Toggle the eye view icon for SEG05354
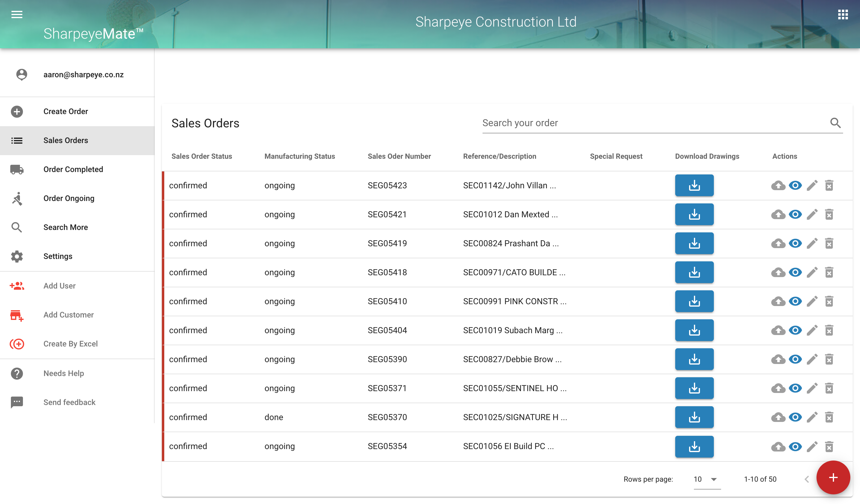 pos(795,447)
